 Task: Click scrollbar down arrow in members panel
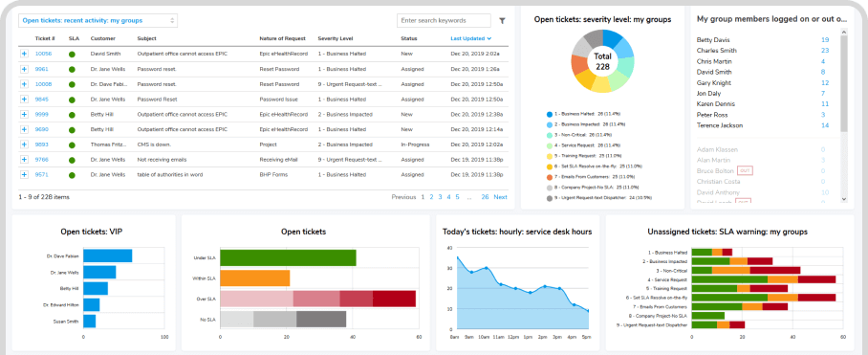click(x=844, y=199)
